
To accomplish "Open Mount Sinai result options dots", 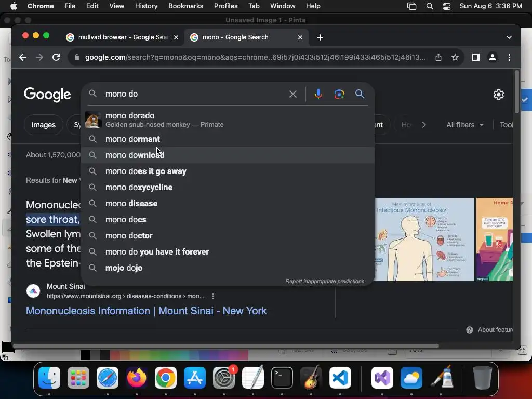I will pyautogui.click(x=212, y=296).
